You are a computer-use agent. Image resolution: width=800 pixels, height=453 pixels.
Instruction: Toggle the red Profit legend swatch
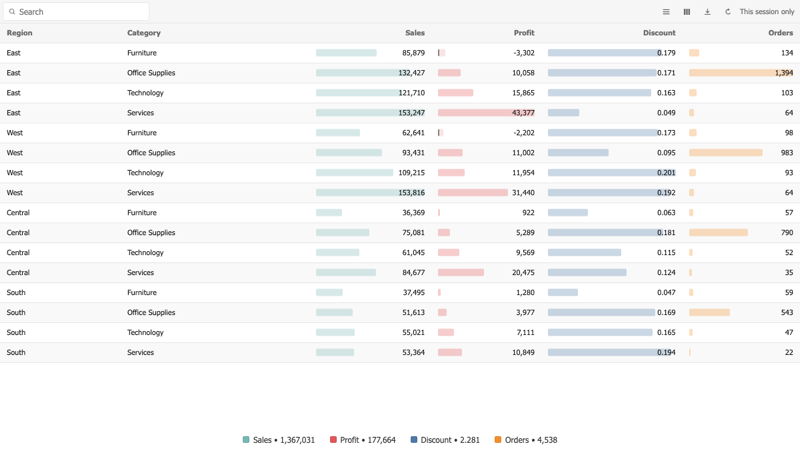(x=333, y=440)
